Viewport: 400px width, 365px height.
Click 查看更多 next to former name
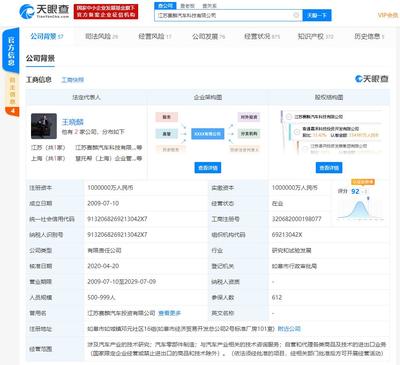(170, 313)
